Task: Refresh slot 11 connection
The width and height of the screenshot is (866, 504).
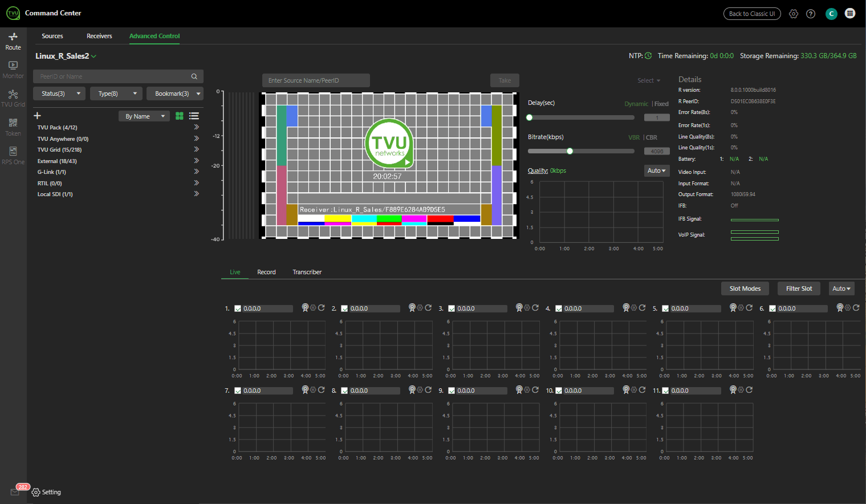Action: point(749,390)
